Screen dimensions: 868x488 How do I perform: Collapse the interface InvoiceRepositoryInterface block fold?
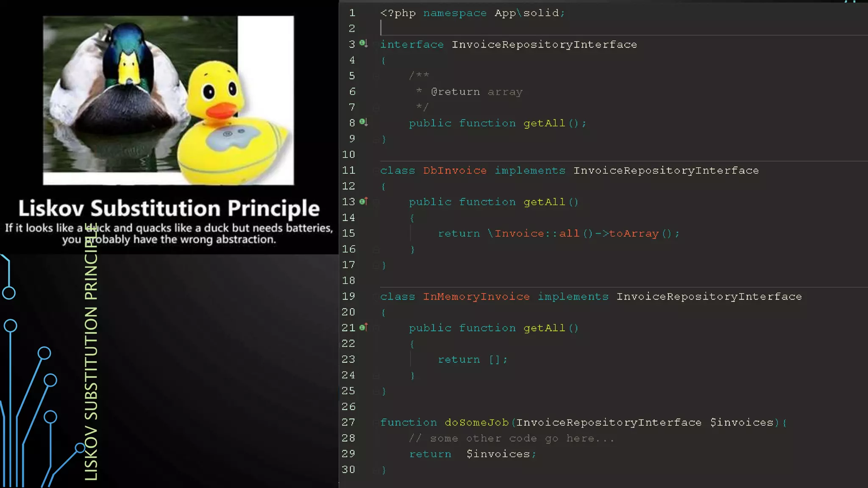[x=376, y=44]
